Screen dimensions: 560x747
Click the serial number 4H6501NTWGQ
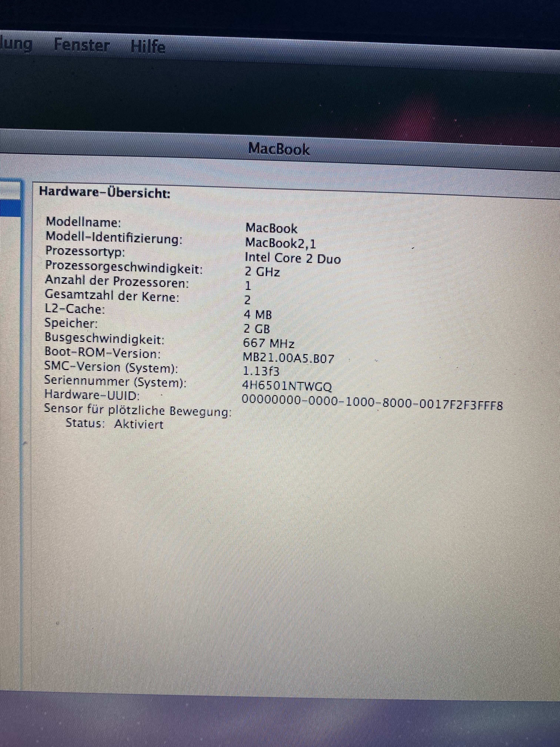pos(287,386)
